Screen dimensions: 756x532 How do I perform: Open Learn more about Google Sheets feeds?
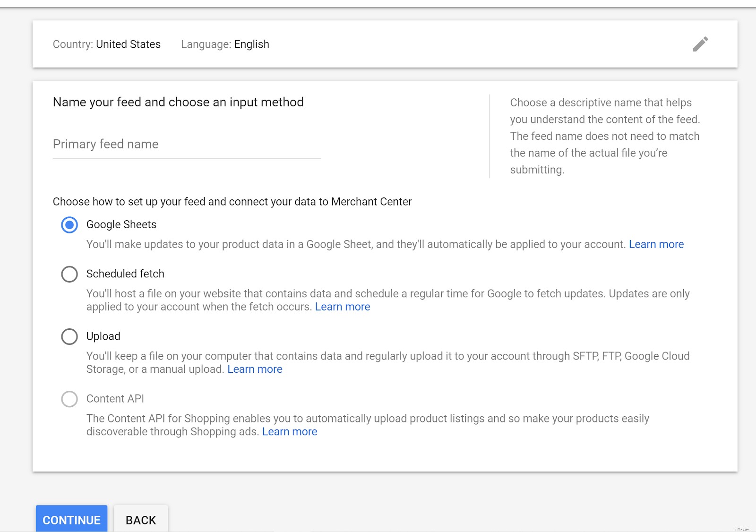[x=656, y=244]
